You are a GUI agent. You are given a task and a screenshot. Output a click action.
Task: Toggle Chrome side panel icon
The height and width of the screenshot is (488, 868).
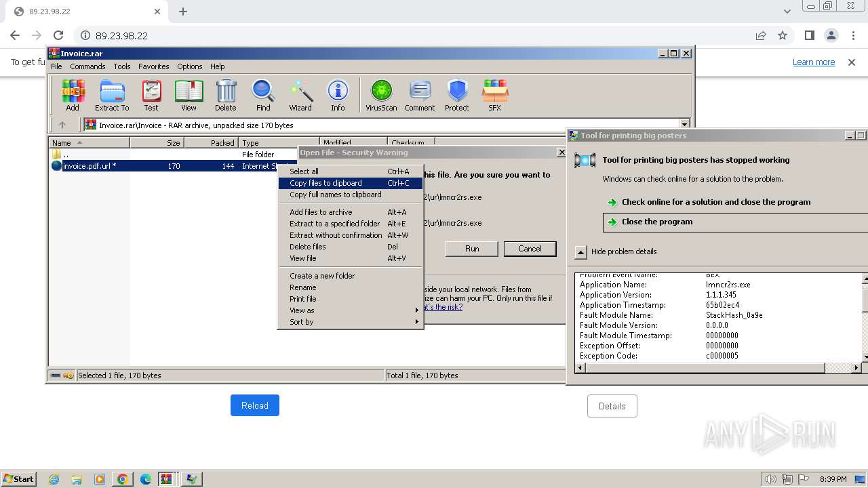click(x=809, y=35)
